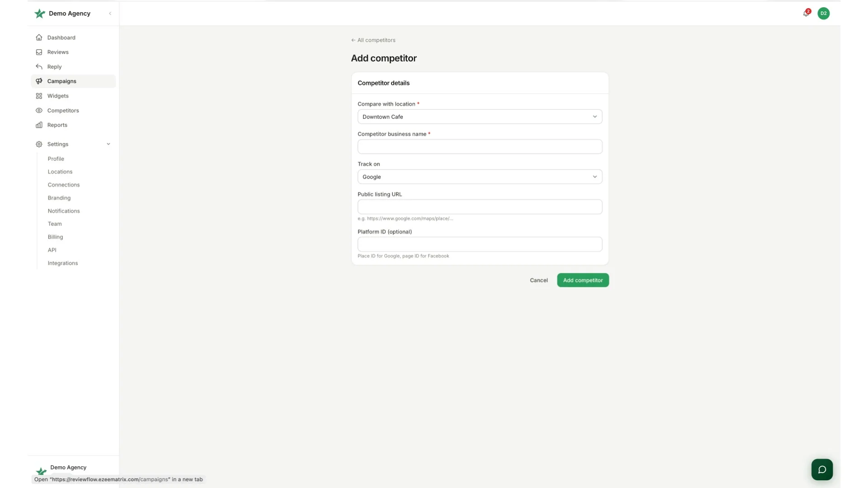This screenshot has height=488, width=868.
Task: Open the Track on dropdown
Action: [480, 177]
